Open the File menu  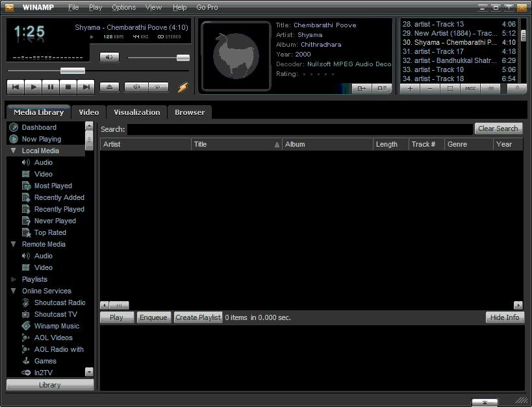click(x=73, y=7)
